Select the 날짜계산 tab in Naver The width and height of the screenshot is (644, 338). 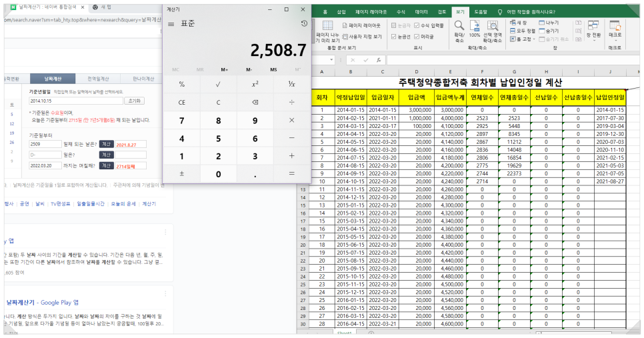pyautogui.click(x=53, y=79)
